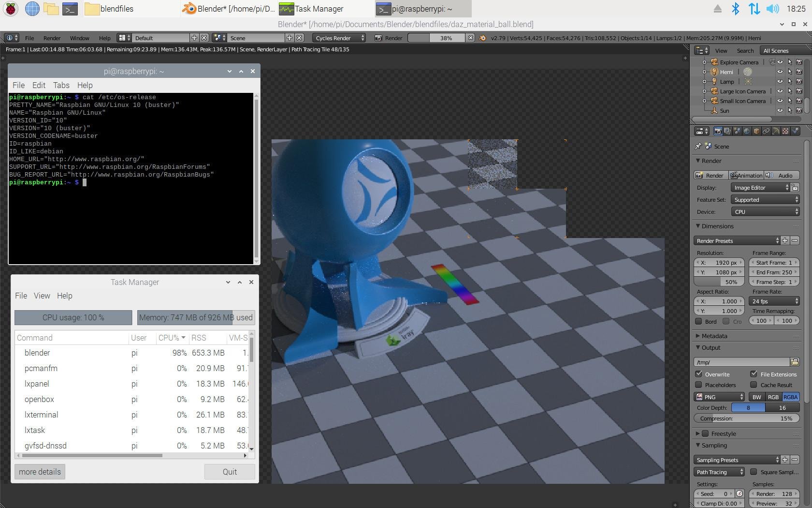Click the Hemi lamp bulb icon in the outliner
Viewport: 812px width, 508px height.
714,72
